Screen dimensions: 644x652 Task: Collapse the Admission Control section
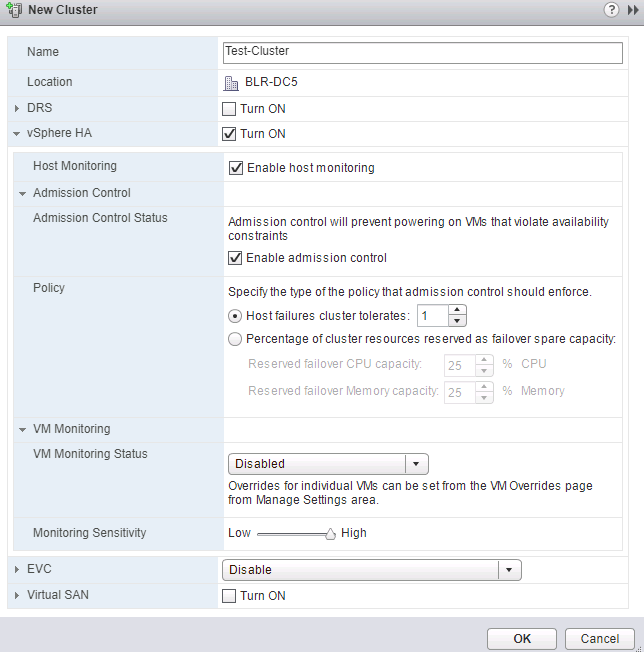coord(22,193)
